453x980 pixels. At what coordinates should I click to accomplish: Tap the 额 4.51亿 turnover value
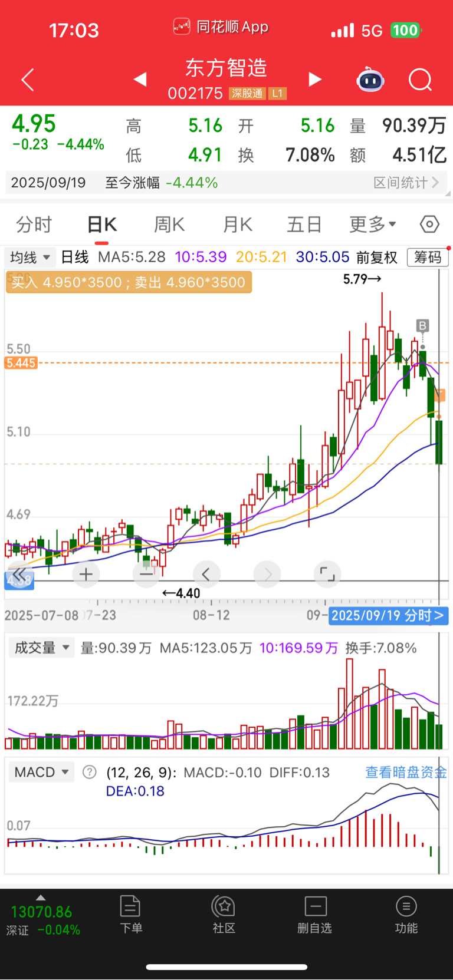[x=398, y=155]
